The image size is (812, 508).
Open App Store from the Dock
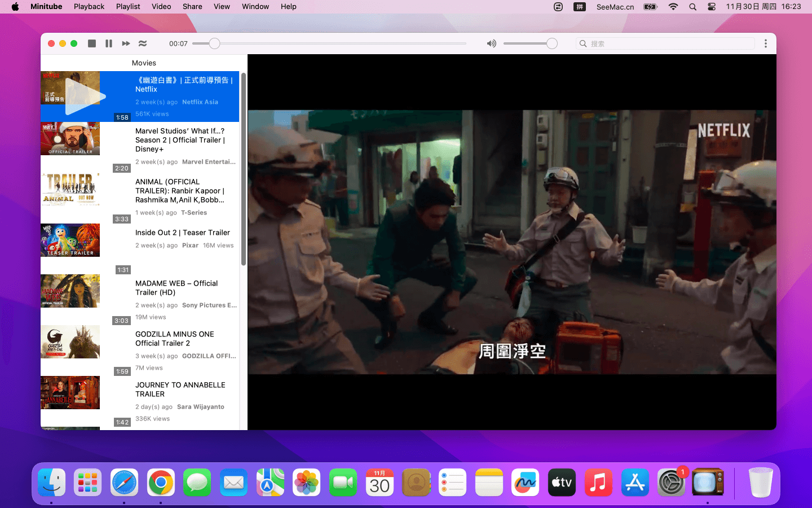click(635, 483)
